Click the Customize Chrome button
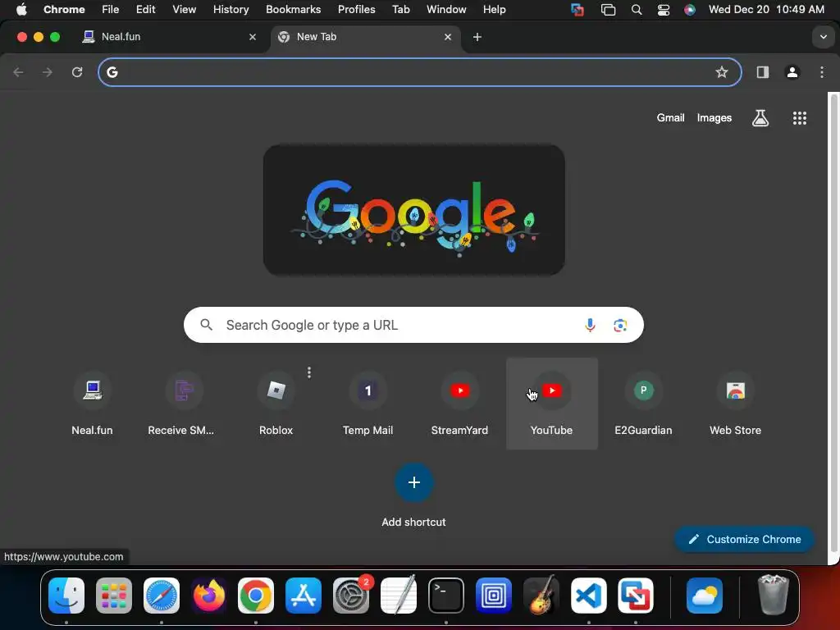The image size is (840, 630). pyautogui.click(x=744, y=540)
